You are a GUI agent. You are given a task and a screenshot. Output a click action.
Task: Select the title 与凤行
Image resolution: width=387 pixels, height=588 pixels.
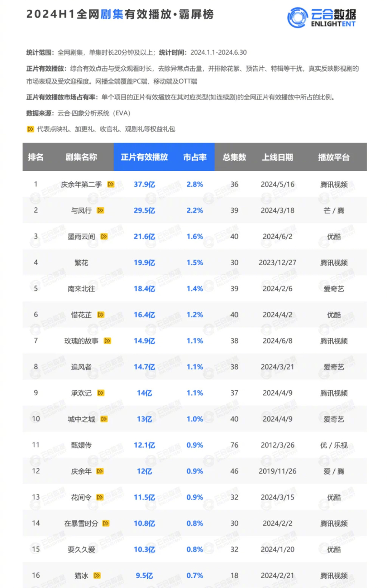pos(81,211)
